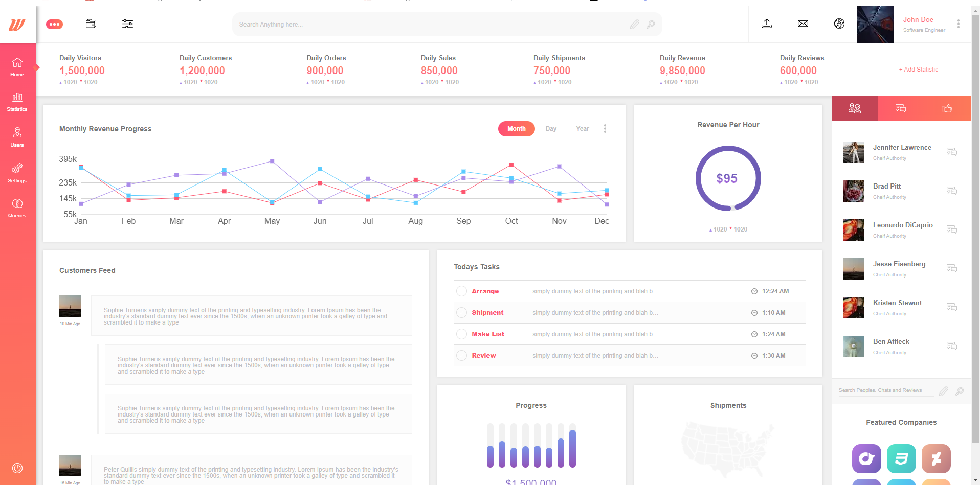980x485 pixels.
Task: Open the thumbs-up reviews tab on right panel
Action: [x=947, y=108]
